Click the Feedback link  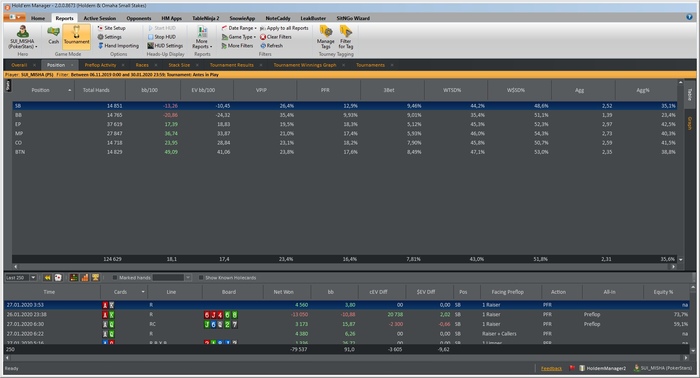click(x=551, y=369)
